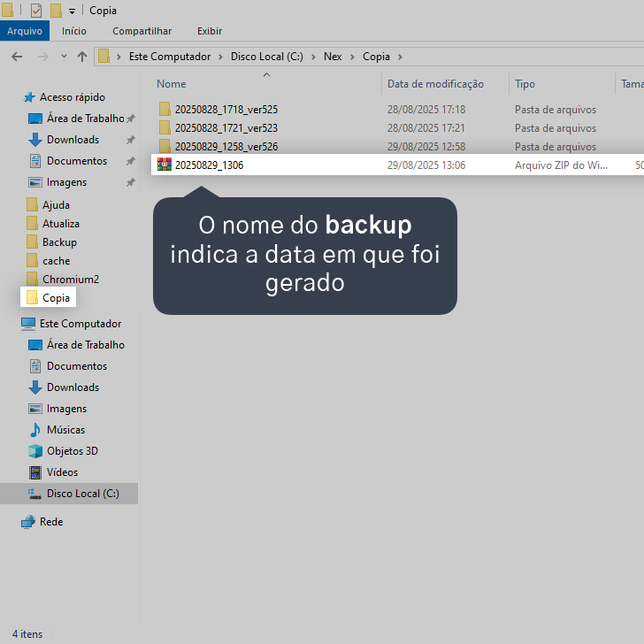This screenshot has height=644, width=644.
Task: Click Este Computador in address bar
Action: [x=170, y=57]
